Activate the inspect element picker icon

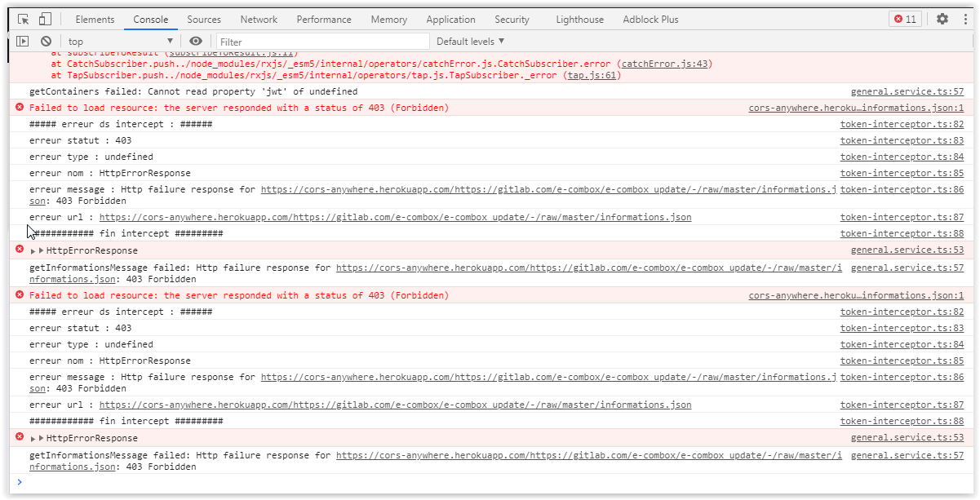[24, 19]
